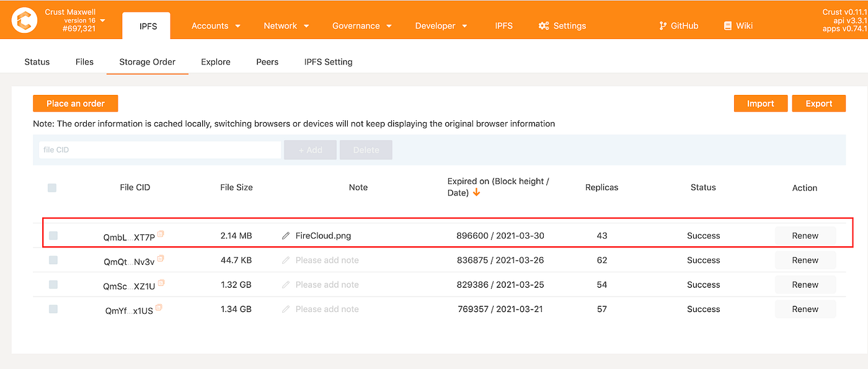868x369 pixels.
Task: Renew the QmSc...XZ1U order
Action: 805,285
